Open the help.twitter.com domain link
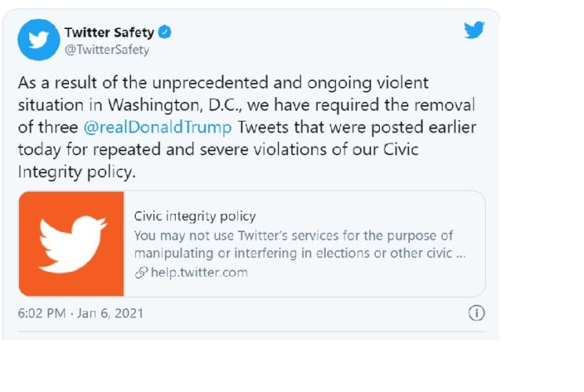The image size is (584, 392). click(199, 273)
